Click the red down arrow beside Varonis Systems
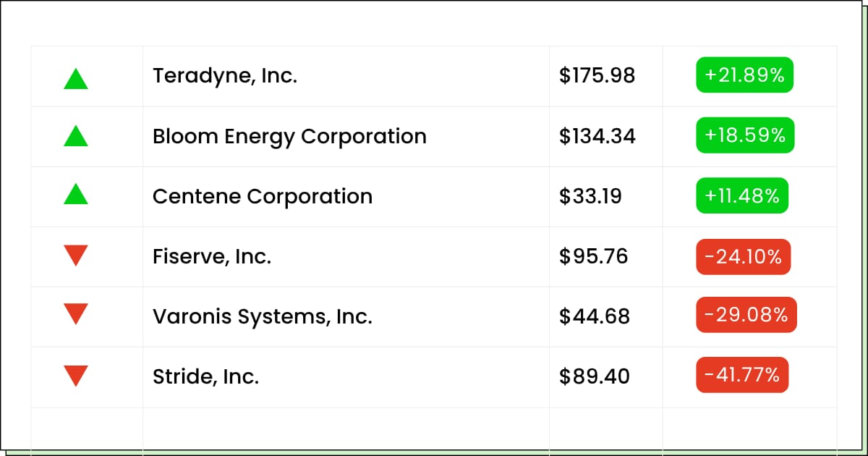 76,313
